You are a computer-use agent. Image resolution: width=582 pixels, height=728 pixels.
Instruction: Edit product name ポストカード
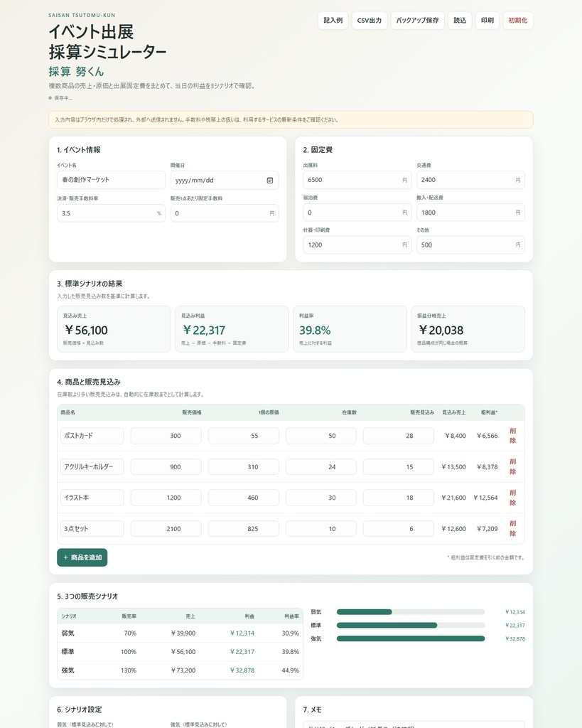point(92,436)
